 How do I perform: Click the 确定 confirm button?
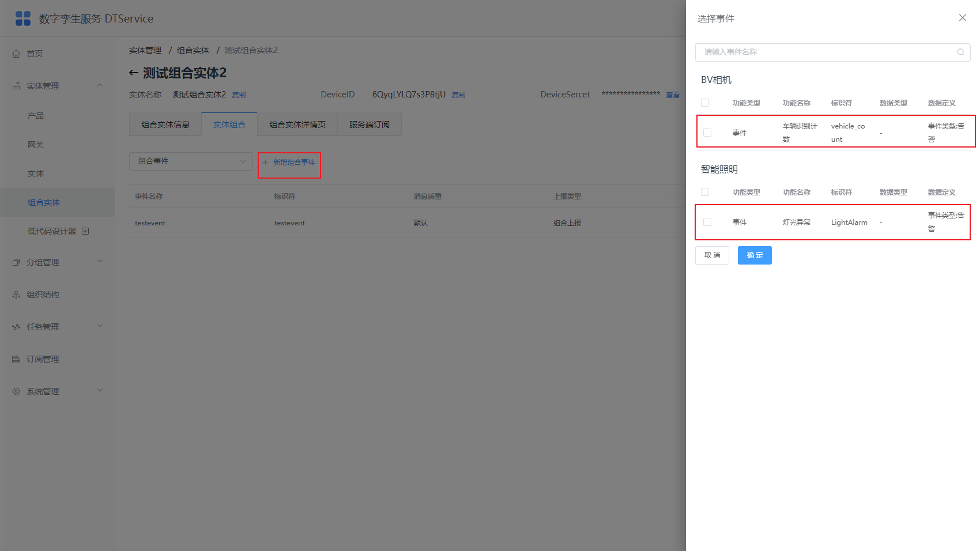click(755, 255)
